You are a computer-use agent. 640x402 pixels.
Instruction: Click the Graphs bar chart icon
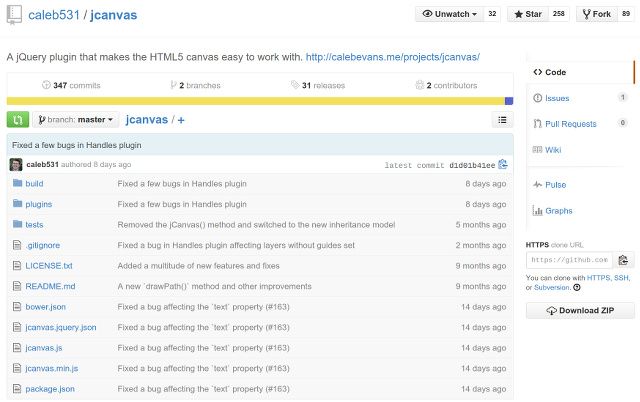coord(537,211)
